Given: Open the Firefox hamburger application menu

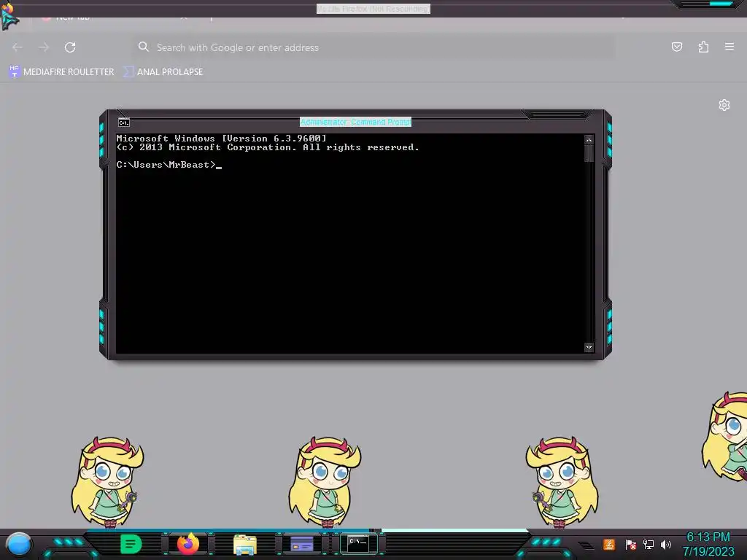Looking at the screenshot, I should pos(729,47).
